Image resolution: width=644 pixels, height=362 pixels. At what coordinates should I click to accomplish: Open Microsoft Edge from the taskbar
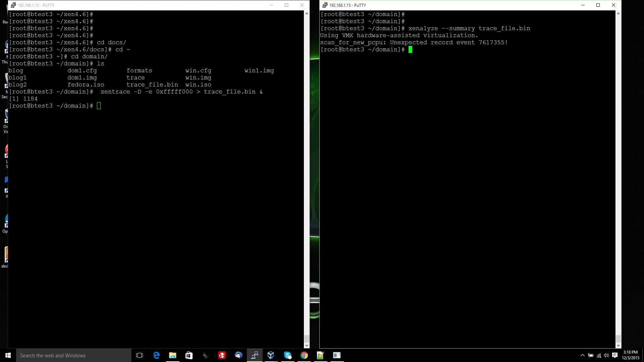coord(156,355)
